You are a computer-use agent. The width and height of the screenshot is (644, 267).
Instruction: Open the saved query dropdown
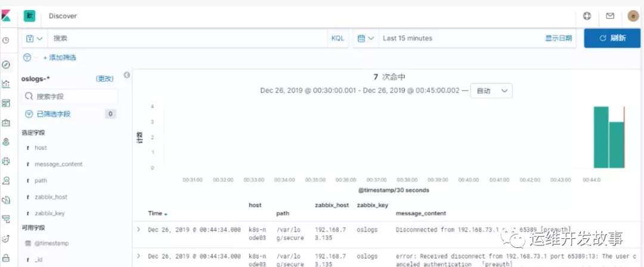(x=35, y=38)
